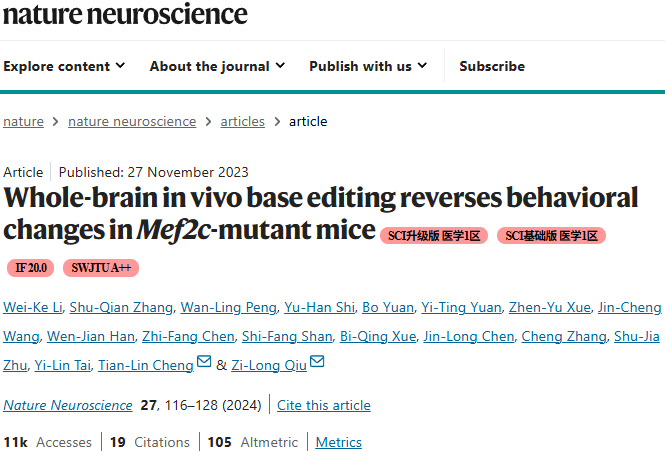The width and height of the screenshot is (665, 451).
Task: Navigate to nature neuroscience breadcrumb
Action: [x=132, y=121]
